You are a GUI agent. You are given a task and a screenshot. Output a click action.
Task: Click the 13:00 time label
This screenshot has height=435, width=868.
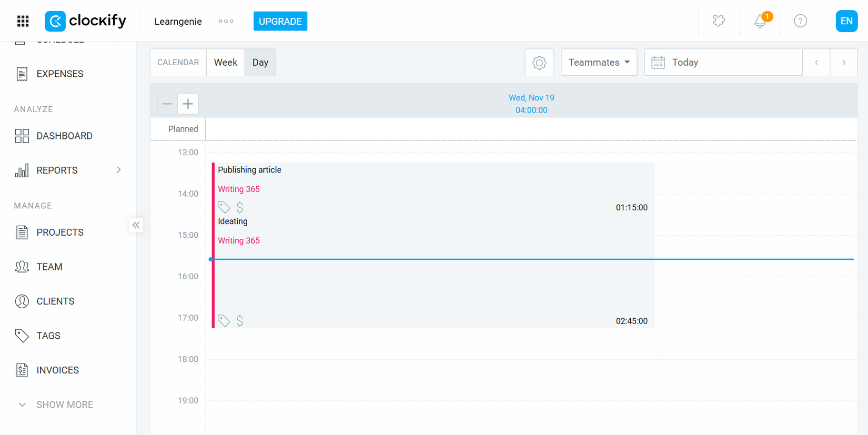(x=188, y=153)
